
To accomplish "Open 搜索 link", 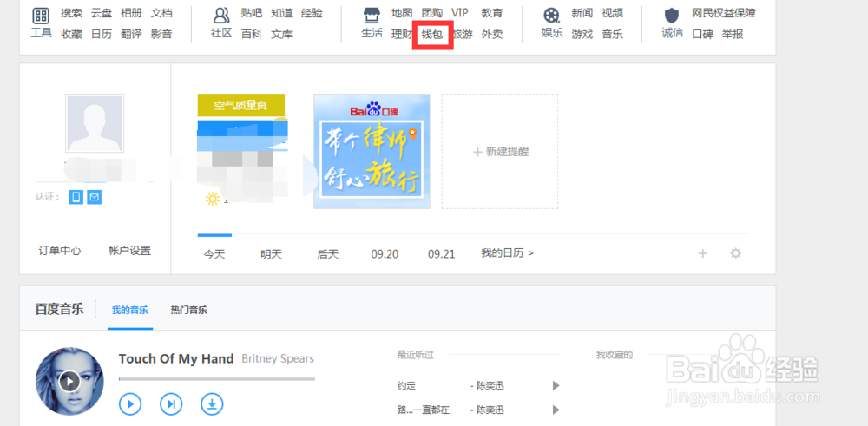I will (71, 13).
